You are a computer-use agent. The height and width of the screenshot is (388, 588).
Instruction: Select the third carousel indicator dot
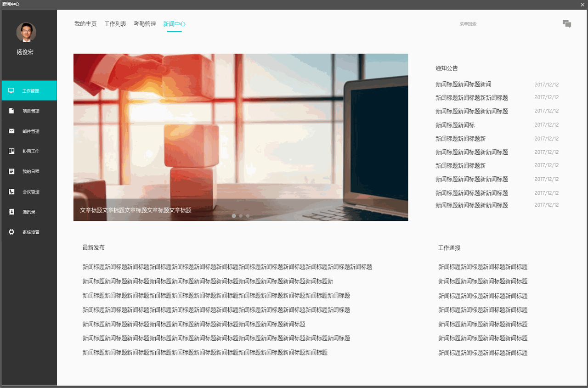pyautogui.click(x=248, y=216)
